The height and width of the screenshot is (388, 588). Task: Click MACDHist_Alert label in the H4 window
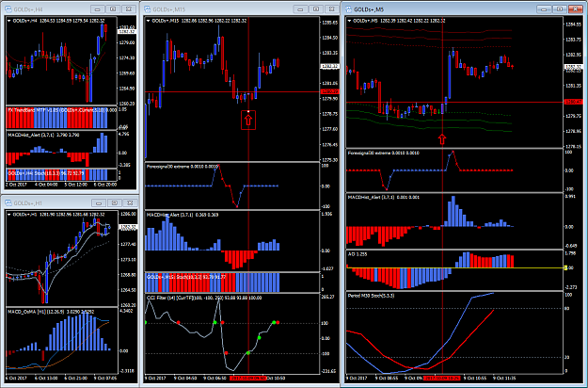tap(44, 135)
